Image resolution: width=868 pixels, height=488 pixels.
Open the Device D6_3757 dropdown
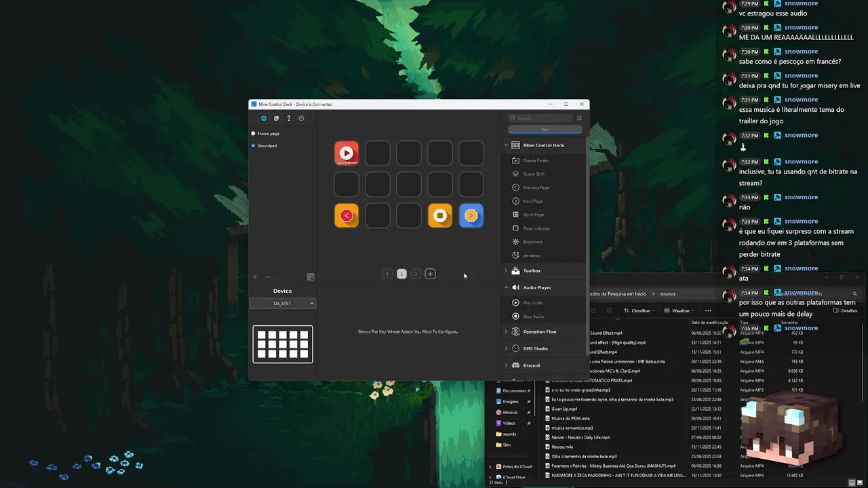coord(283,303)
